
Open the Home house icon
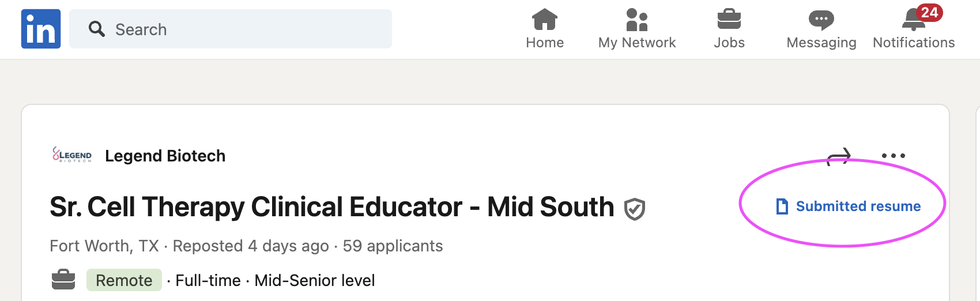point(545,19)
